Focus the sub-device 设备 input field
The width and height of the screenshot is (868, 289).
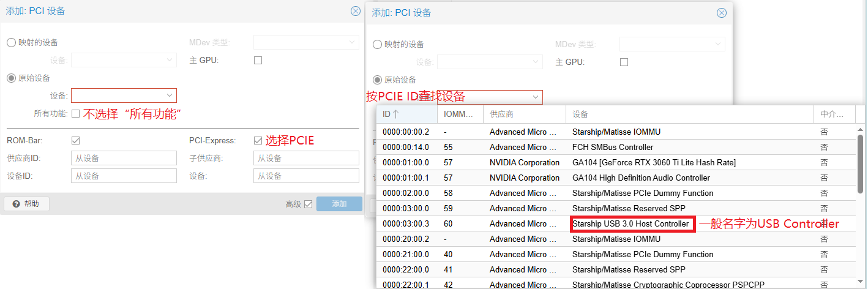[306, 176]
